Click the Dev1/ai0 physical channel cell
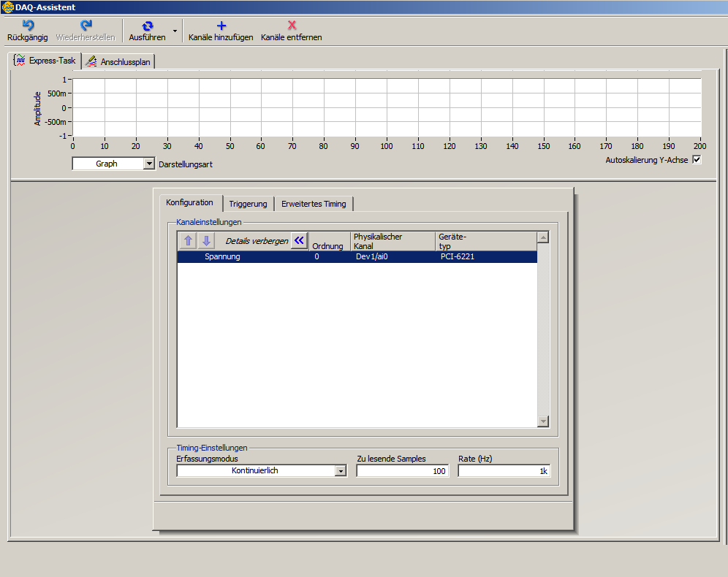Image resolution: width=728 pixels, height=577 pixels. pos(372,256)
